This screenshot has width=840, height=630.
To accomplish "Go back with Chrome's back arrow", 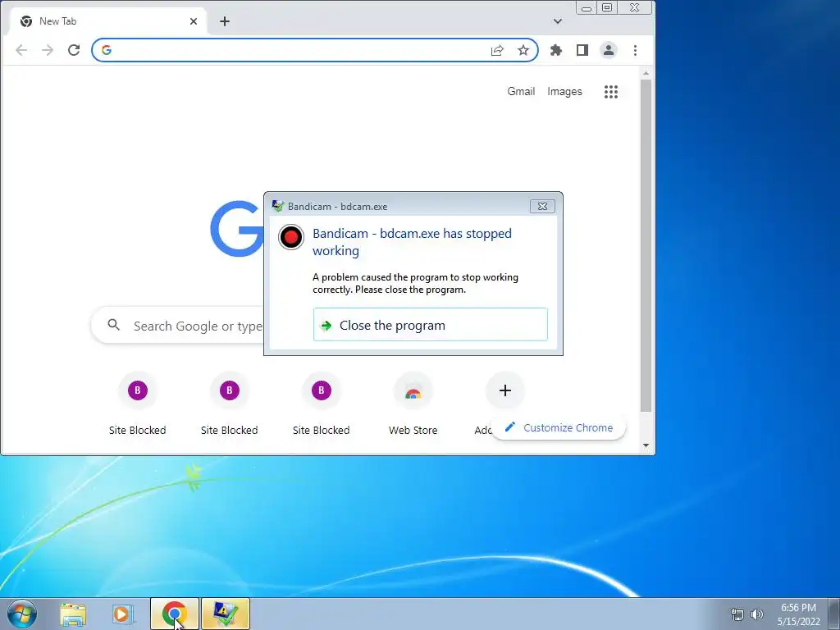I will click(x=21, y=50).
